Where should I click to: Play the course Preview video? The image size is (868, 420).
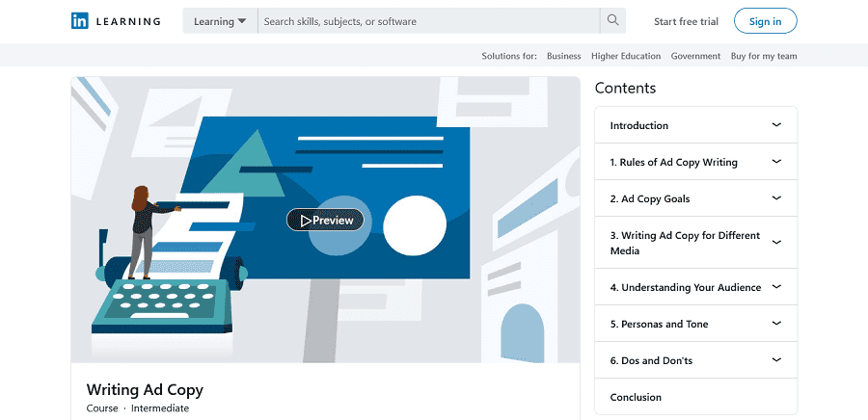coord(326,221)
